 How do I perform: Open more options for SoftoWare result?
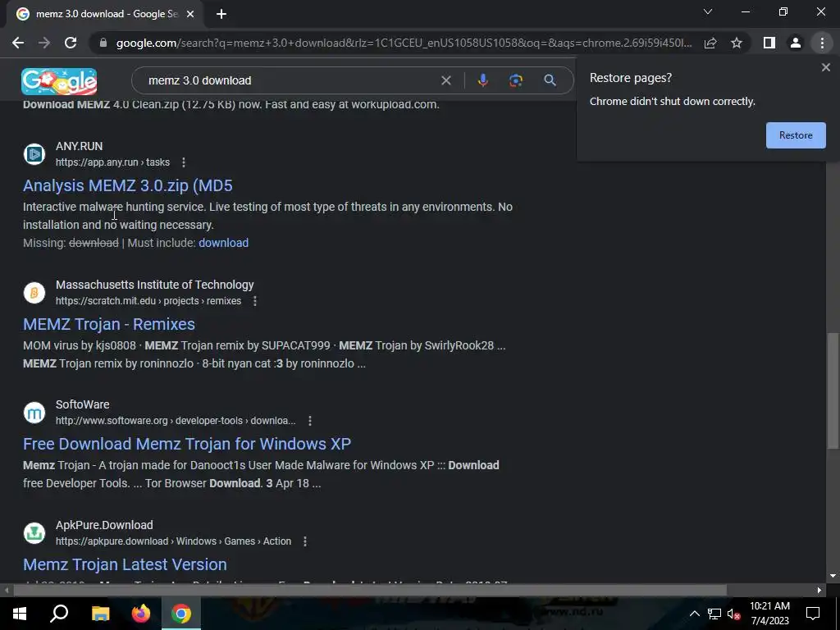309,421
